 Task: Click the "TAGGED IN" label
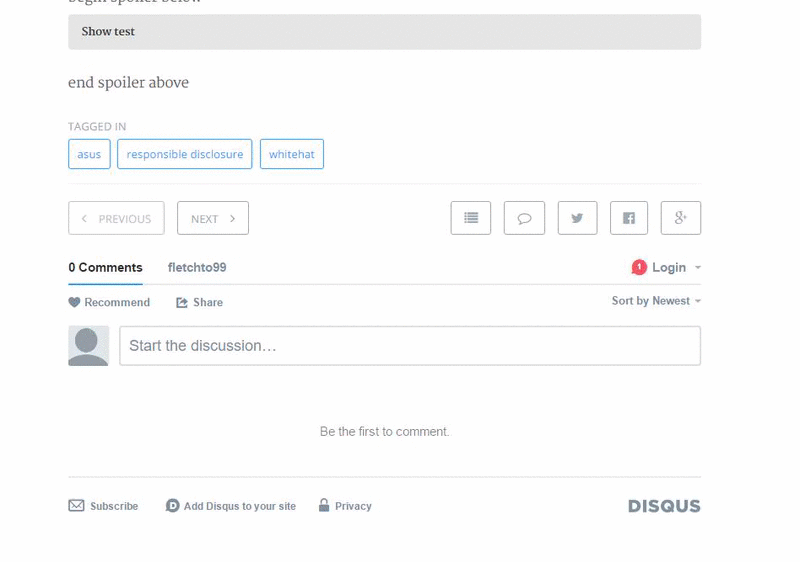click(97, 126)
